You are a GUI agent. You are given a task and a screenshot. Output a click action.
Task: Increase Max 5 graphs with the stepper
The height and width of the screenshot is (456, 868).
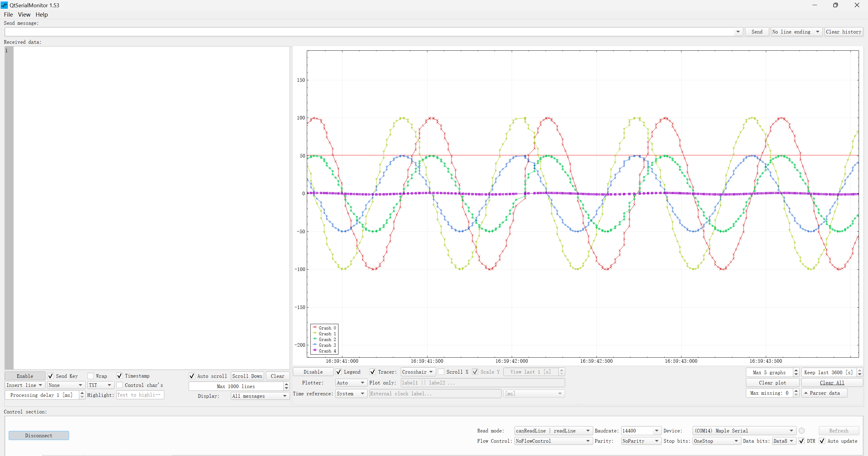tap(796, 370)
